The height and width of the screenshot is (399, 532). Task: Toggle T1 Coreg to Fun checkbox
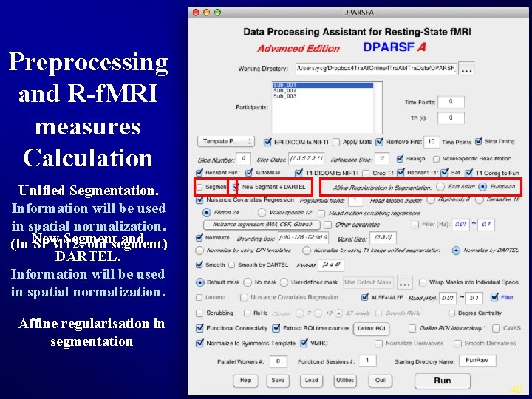pos(469,173)
